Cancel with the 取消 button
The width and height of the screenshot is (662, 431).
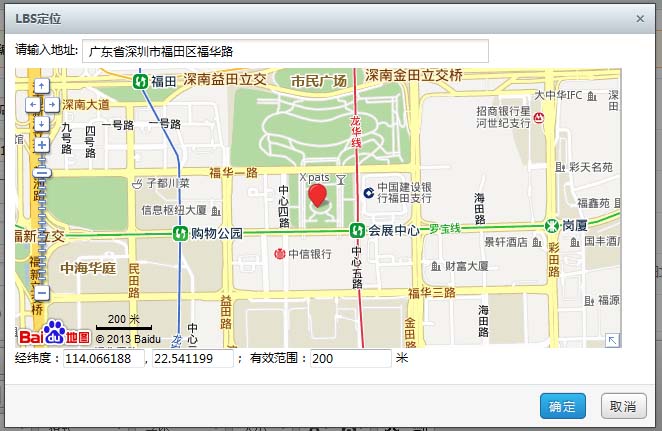pos(624,406)
